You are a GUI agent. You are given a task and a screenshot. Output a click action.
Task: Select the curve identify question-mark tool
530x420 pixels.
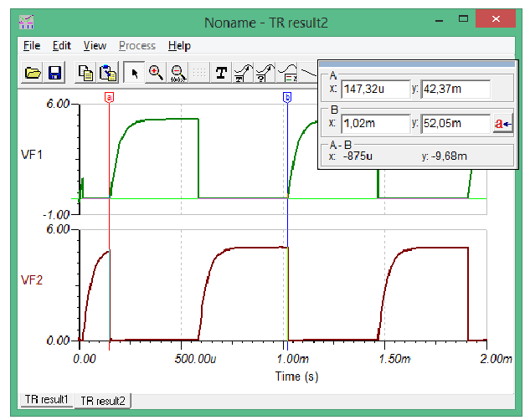coord(265,73)
